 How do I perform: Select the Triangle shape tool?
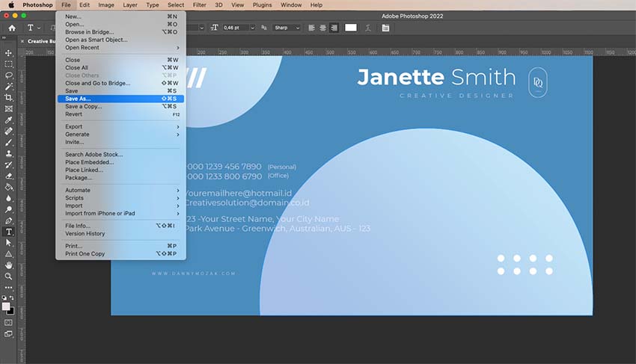click(8, 254)
